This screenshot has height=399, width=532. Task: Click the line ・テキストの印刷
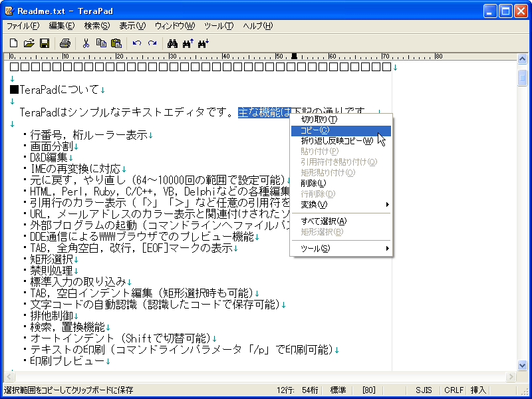click(x=181, y=350)
